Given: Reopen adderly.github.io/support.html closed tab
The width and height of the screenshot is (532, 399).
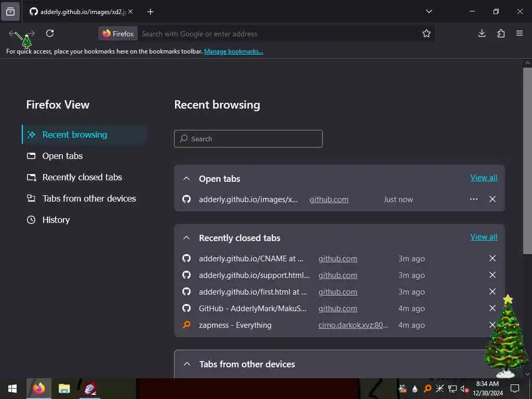Looking at the screenshot, I should pyautogui.click(x=254, y=275).
